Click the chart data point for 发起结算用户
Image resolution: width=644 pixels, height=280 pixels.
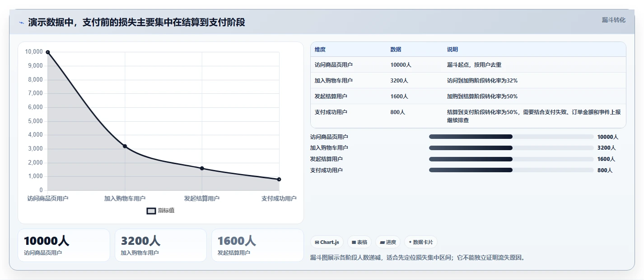click(x=202, y=168)
